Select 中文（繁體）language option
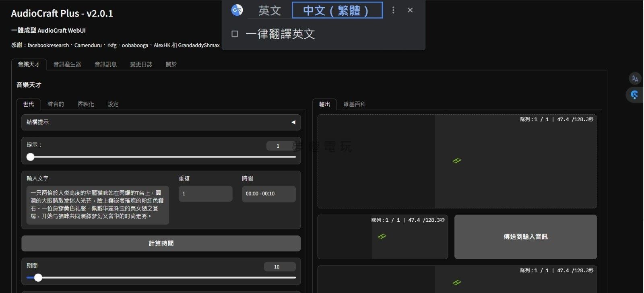 coord(337,10)
